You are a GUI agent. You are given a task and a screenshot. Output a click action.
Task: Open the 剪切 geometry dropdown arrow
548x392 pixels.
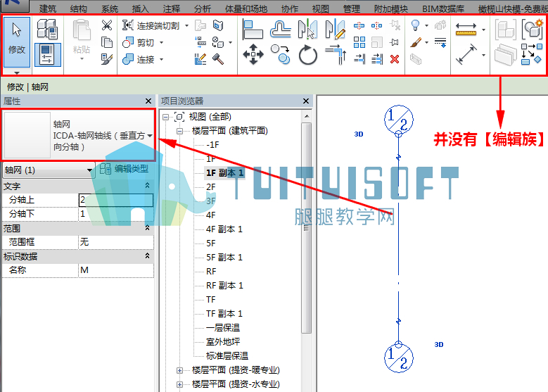point(162,42)
